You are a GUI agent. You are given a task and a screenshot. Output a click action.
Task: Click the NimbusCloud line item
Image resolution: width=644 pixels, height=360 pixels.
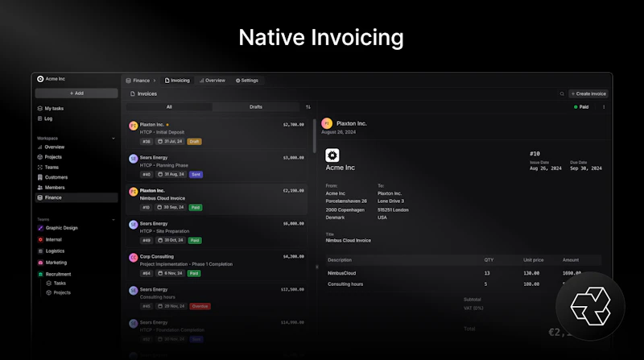tap(464, 273)
